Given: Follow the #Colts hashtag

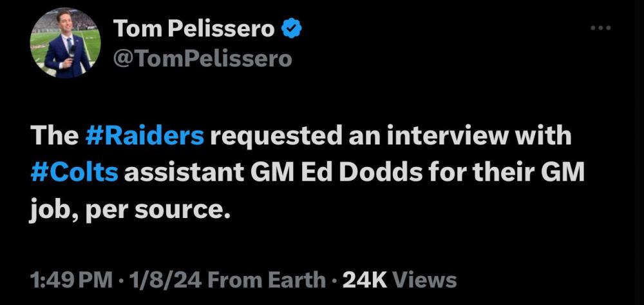Looking at the screenshot, I should [x=74, y=173].
